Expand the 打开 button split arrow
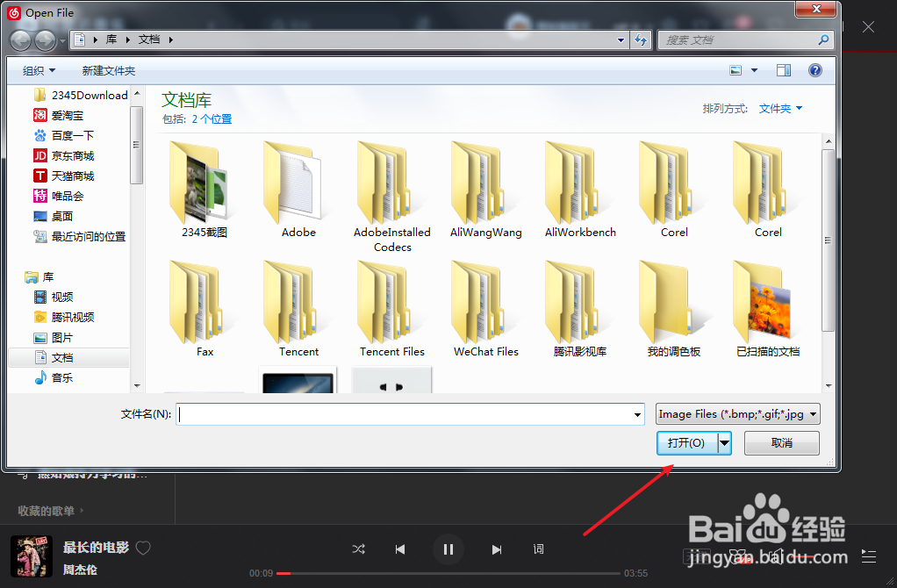This screenshot has width=897, height=588. (x=725, y=442)
